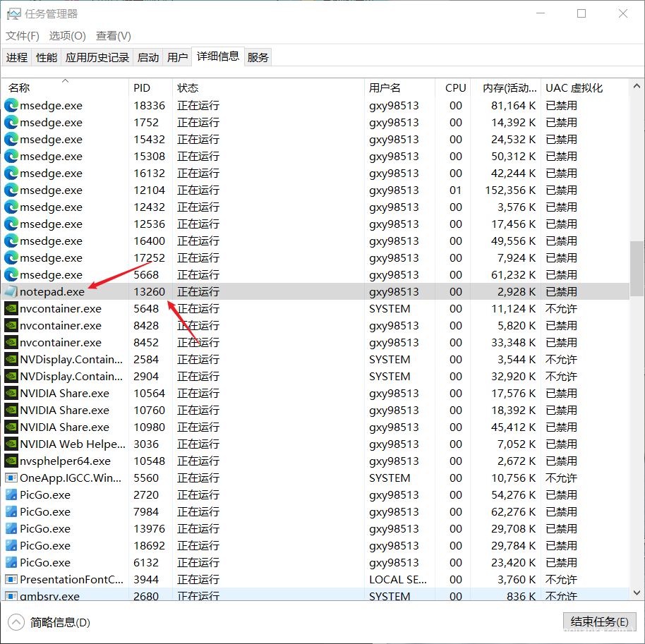This screenshot has width=645, height=644.
Task: Sort by the 用户名 column header
Action: (x=399, y=87)
